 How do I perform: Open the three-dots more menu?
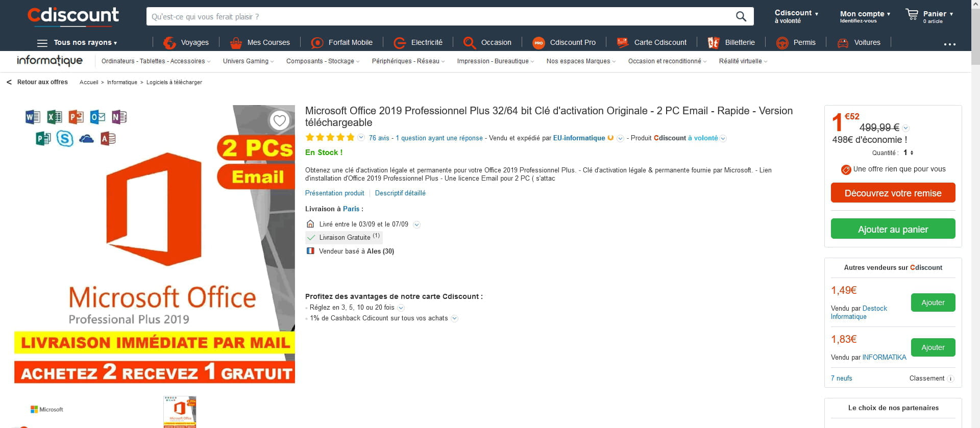(949, 44)
